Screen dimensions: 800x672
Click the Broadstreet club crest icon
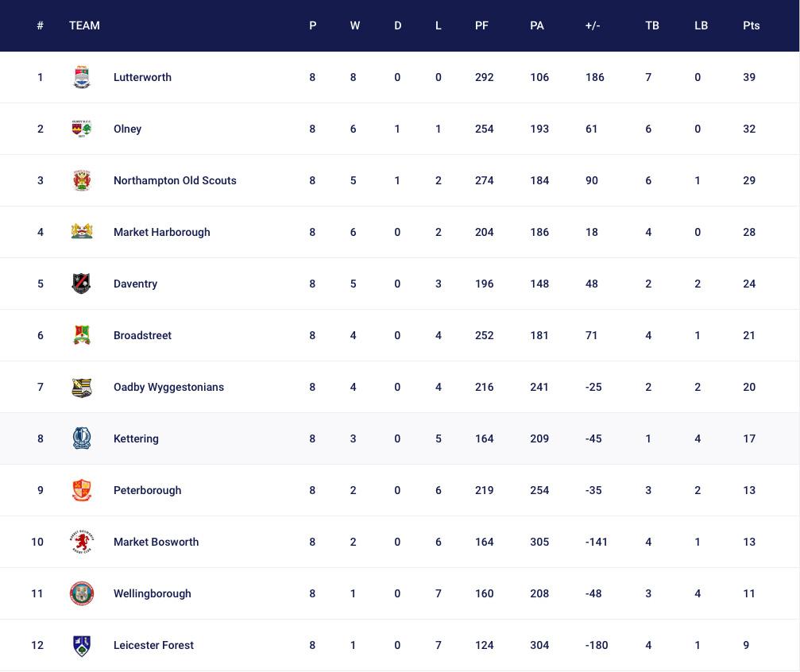tap(82, 335)
